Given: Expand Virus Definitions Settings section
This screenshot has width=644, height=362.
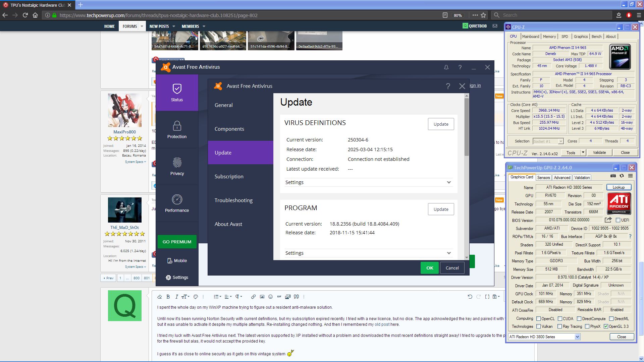Looking at the screenshot, I should 369,182.
